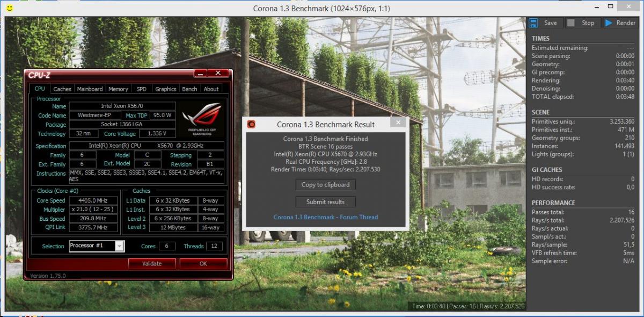The height and width of the screenshot is (317, 644).
Task: Open Corona 1.3 Benchmark Forum Thread link
Action: point(325,217)
